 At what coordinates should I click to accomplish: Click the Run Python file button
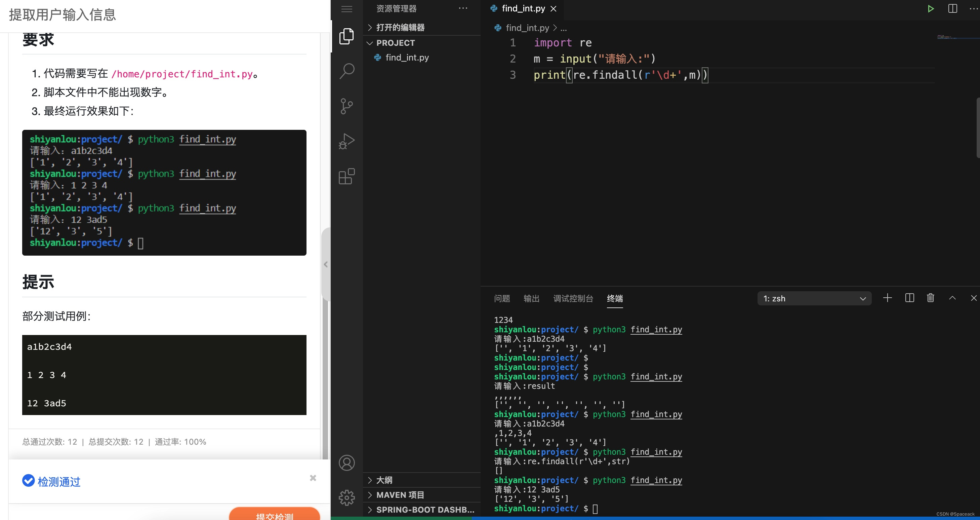(931, 8)
